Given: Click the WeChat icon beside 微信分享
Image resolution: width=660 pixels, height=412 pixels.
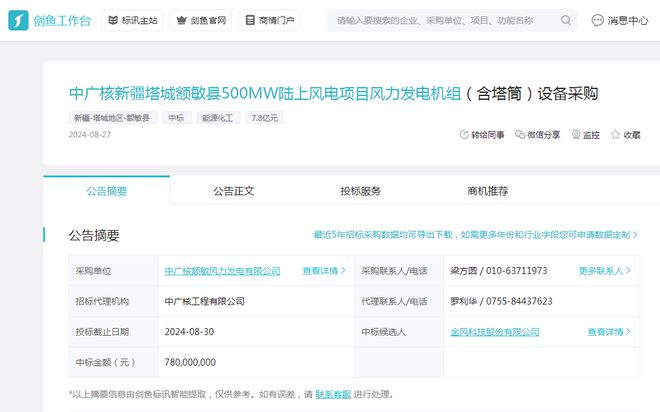Looking at the screenshot, I should (x=520, y=135).
